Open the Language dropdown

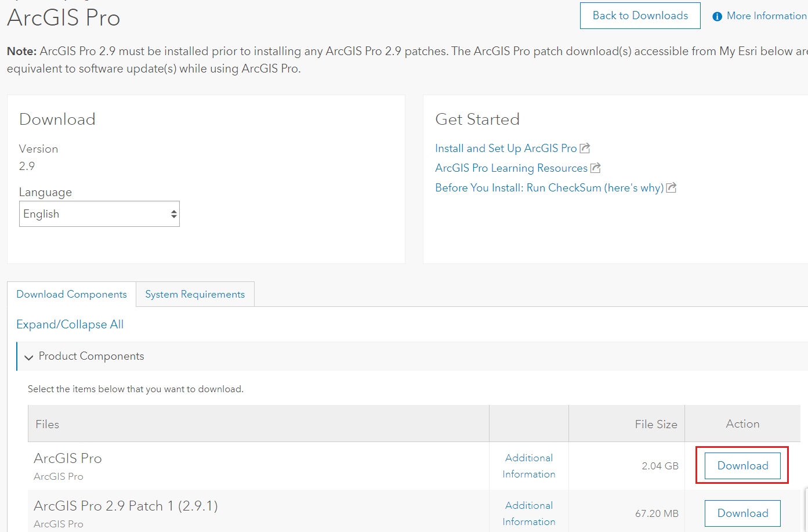pos(99,213)
